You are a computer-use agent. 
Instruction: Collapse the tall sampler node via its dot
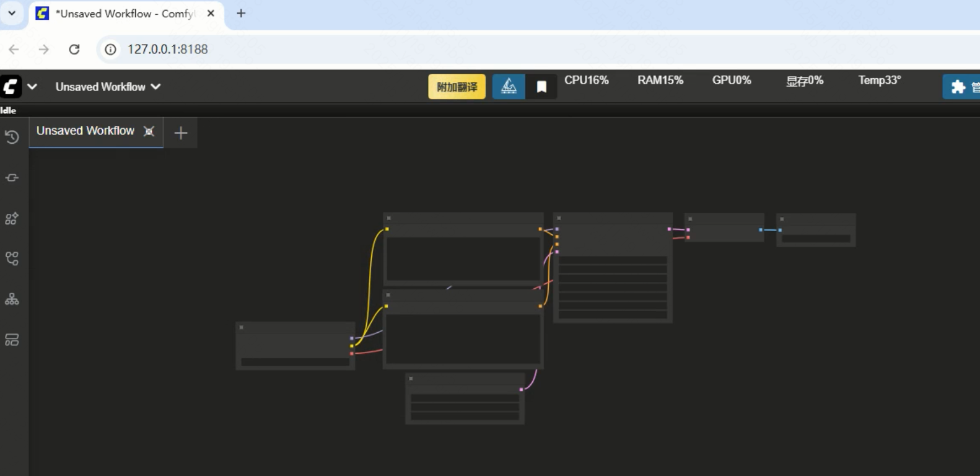coord(559,218)
